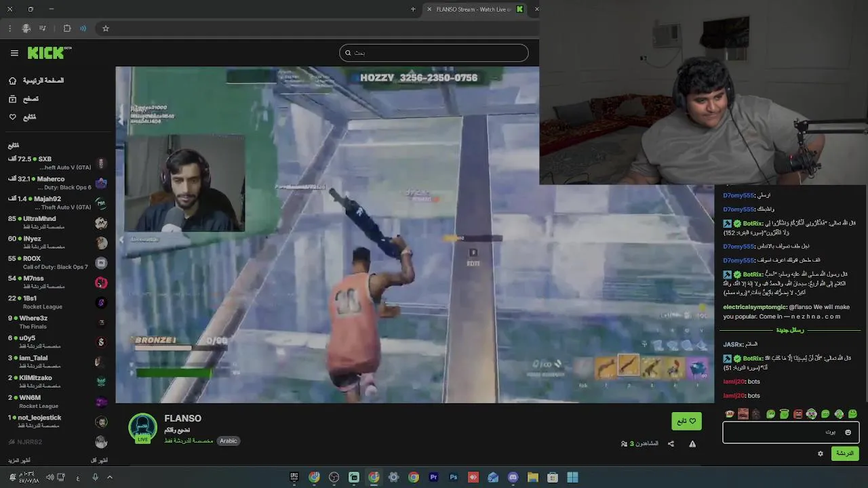Viewport: 868px width, 488px height.
Task: Open Majah92 channel in the sidebar
Action: point(56,203)
